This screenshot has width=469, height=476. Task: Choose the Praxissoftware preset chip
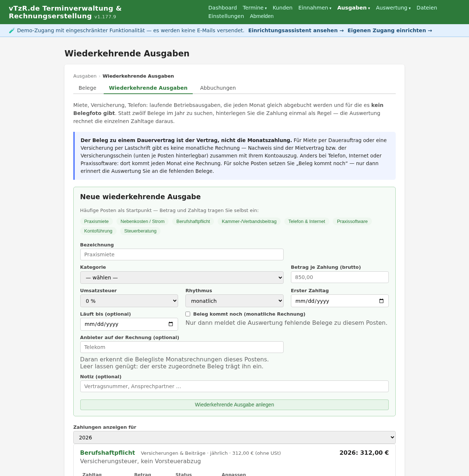coord(352,222)
